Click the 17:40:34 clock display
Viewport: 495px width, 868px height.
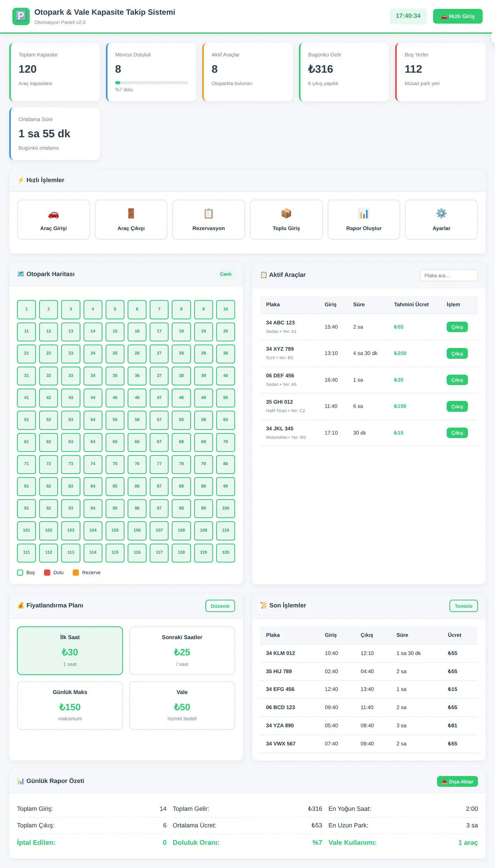click(x=408, y=16)
